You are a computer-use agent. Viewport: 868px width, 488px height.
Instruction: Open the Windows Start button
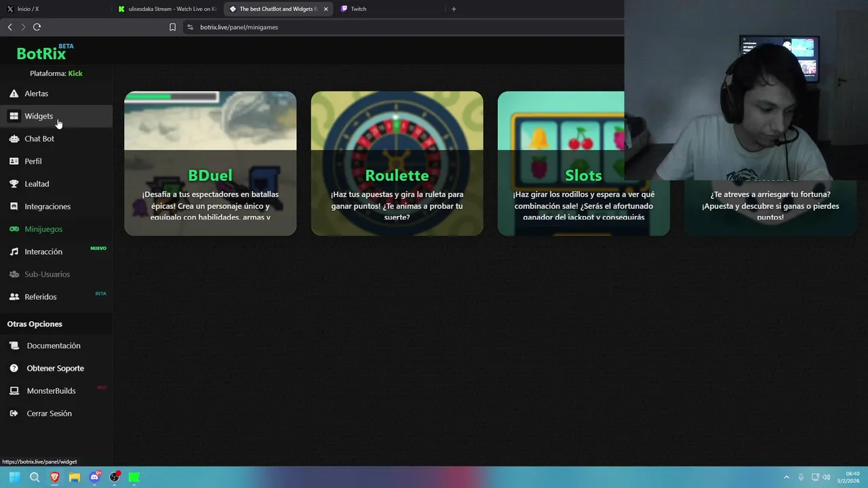14,477
